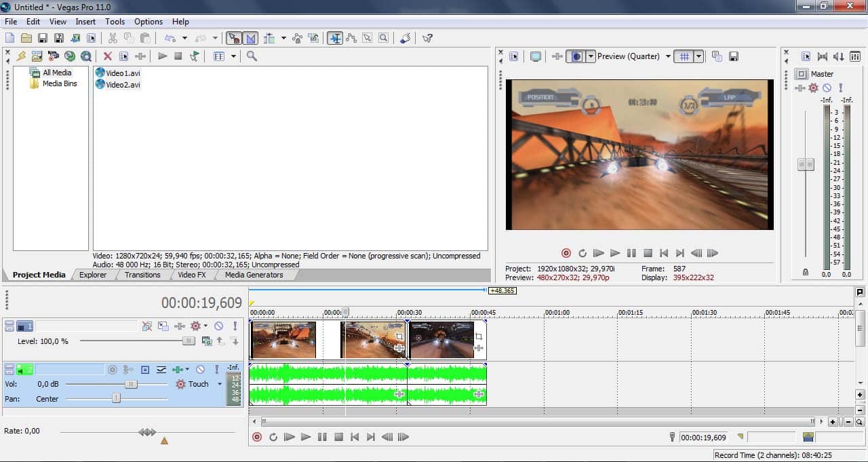868x462 pixels.
Task: Solo the audio track 2
Action: 216,370
